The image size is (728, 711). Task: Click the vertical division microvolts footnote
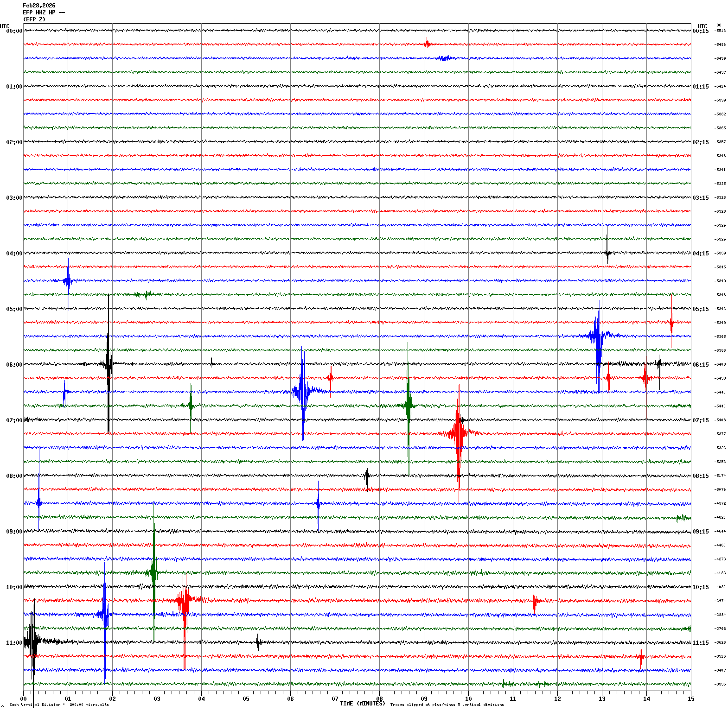[x=59, y=705]
